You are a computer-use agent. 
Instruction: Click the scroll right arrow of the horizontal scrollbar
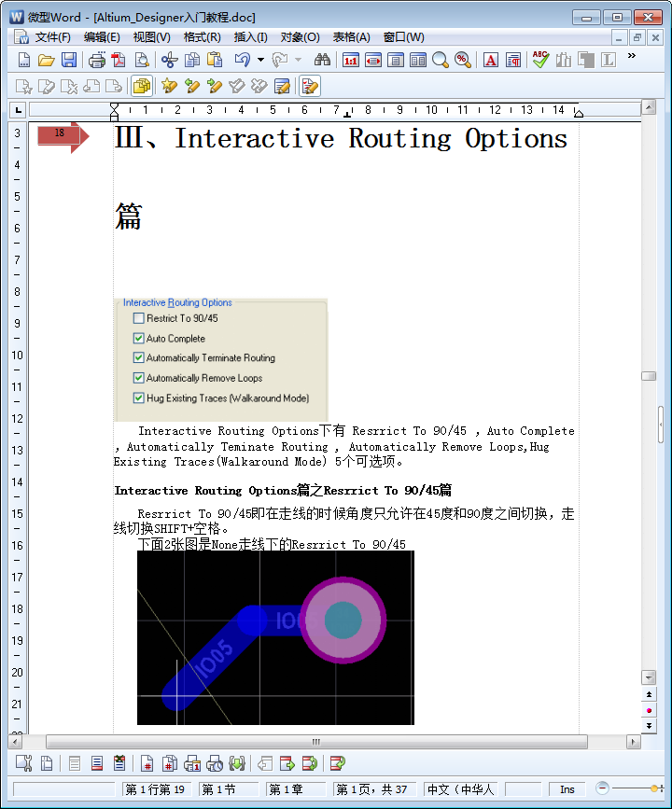[634, 742]
